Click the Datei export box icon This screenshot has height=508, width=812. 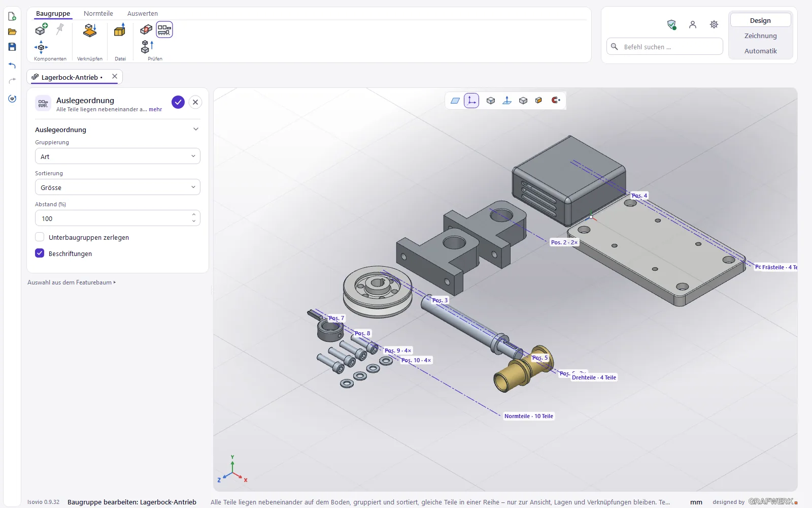pos(120,30)
